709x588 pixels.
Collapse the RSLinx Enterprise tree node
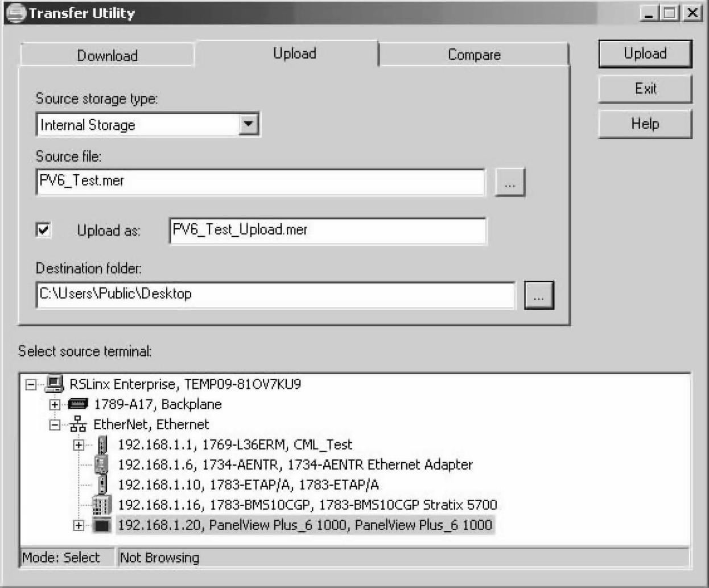31,385
